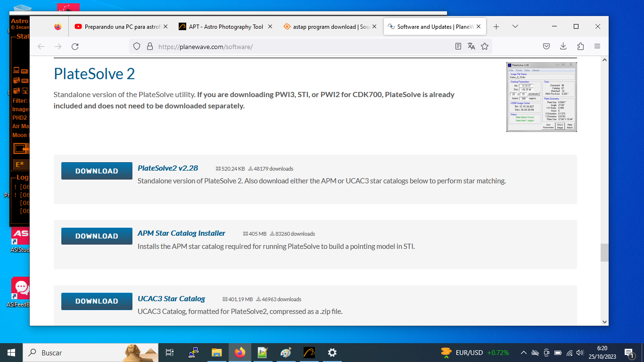Select Firefox on the taskbar
Image resolution: width=644 pixels, height=362 pixels.
coord(239,353)
